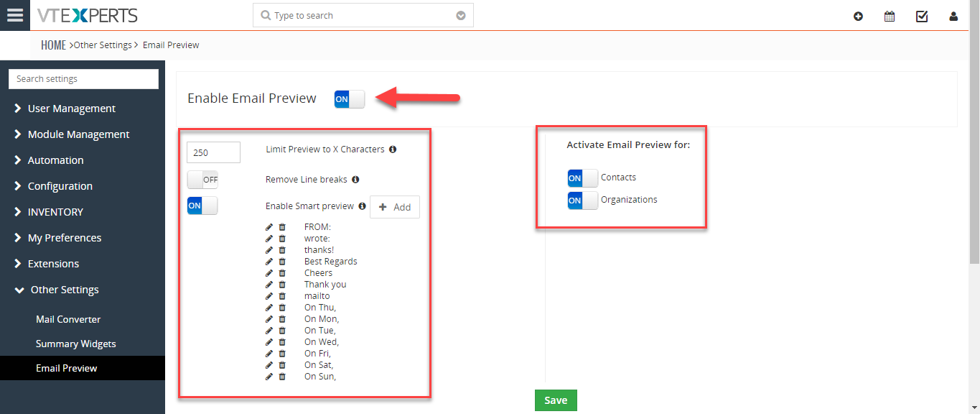Open the user profile icon
Viewport: 980px width, 414px height.
953,16
